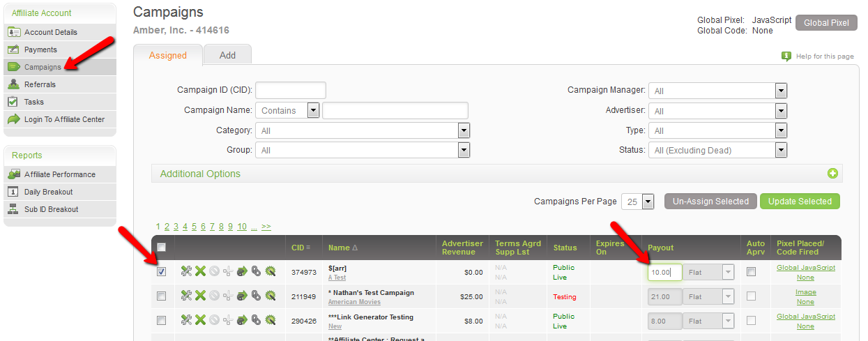Click chain link icon for Nathan's Test Campaign
This screenshot has height=341, width=868.
tap(256, 296)
